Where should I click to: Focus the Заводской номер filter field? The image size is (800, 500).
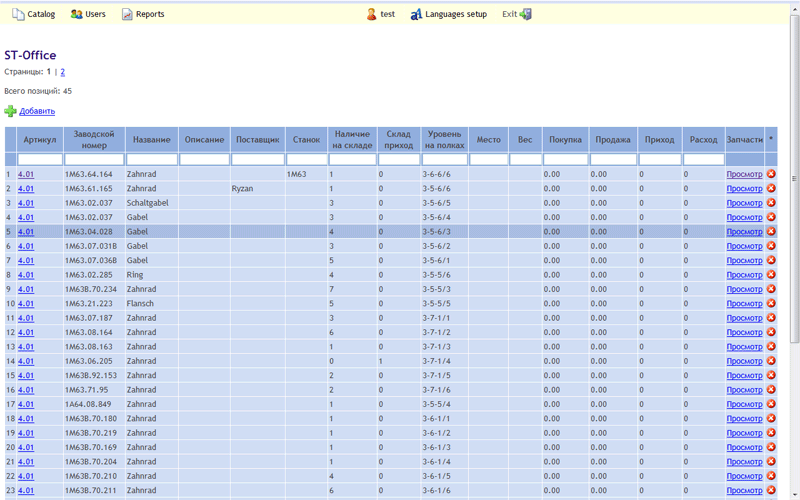point(94,159)
